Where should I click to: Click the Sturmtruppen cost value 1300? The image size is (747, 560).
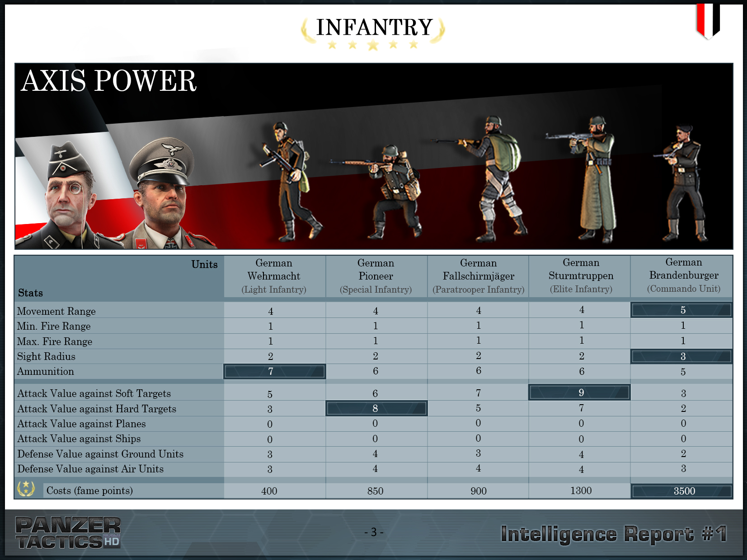[581, 490]
